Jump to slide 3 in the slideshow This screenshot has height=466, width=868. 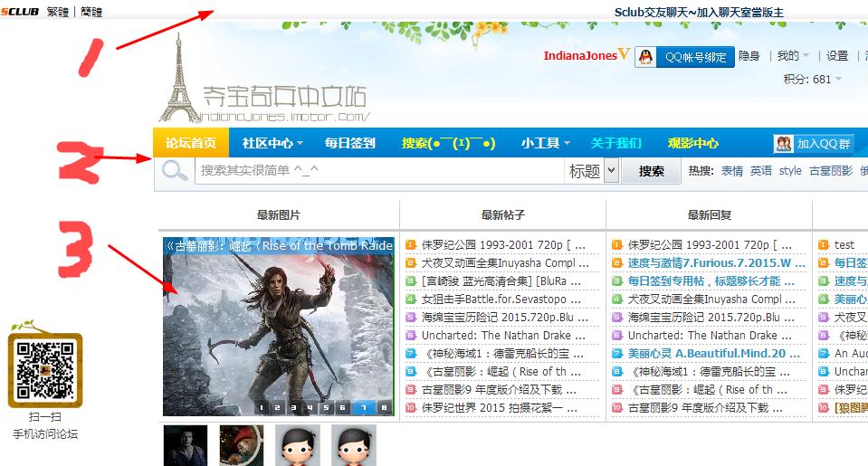(x=293, y=407)
